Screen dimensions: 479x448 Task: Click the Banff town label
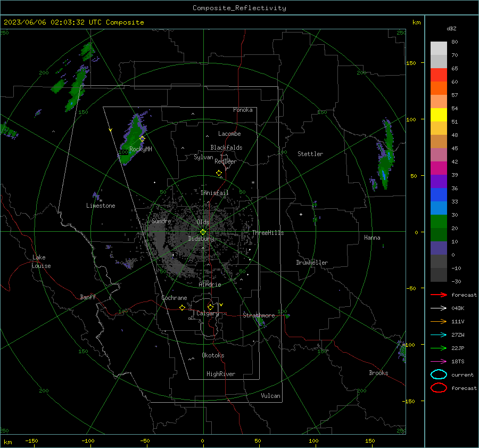coord(88,297)
